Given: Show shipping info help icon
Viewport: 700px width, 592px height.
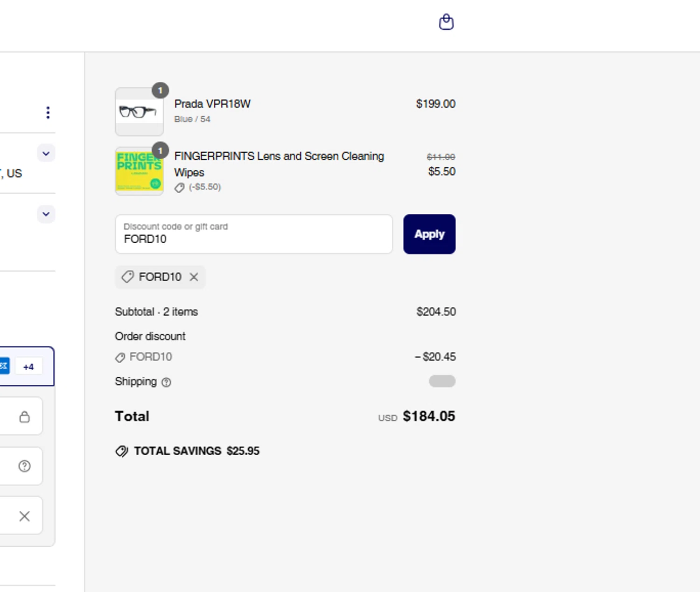Looking at the screenshot, I should click(x=166, y=382).
